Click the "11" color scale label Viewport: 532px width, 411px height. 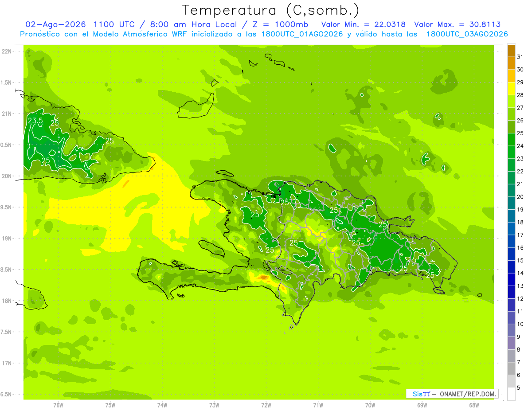tap(520, 311)
